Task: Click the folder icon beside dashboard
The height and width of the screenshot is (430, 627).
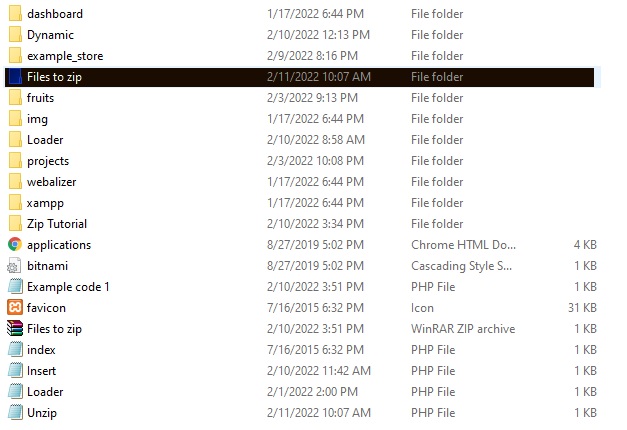Action: click(15, 14)
